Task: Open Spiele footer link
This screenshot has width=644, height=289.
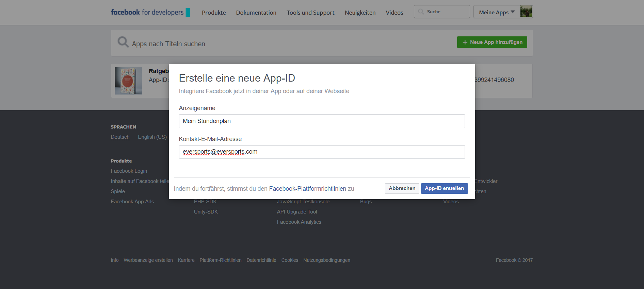Action: click(118, 191)
